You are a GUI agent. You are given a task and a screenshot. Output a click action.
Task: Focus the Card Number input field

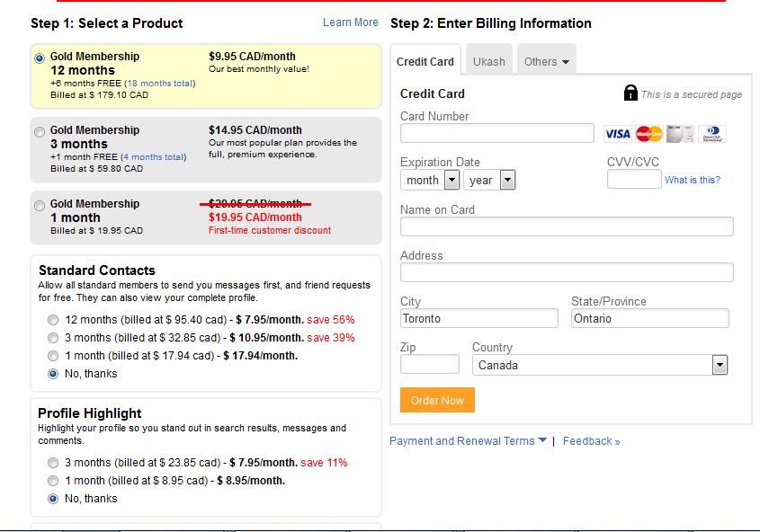click(496, 133)
